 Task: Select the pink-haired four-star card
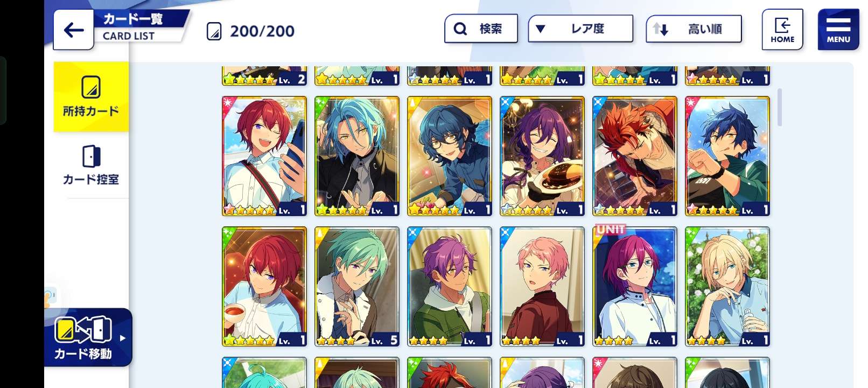tap(542, 287)
